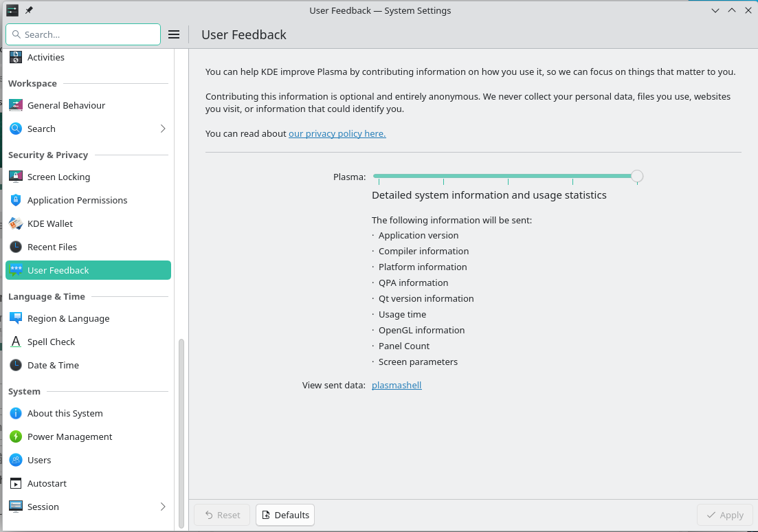Open the hamburger menu button
This screenshot has height=532, width=758.
point(174,34)
